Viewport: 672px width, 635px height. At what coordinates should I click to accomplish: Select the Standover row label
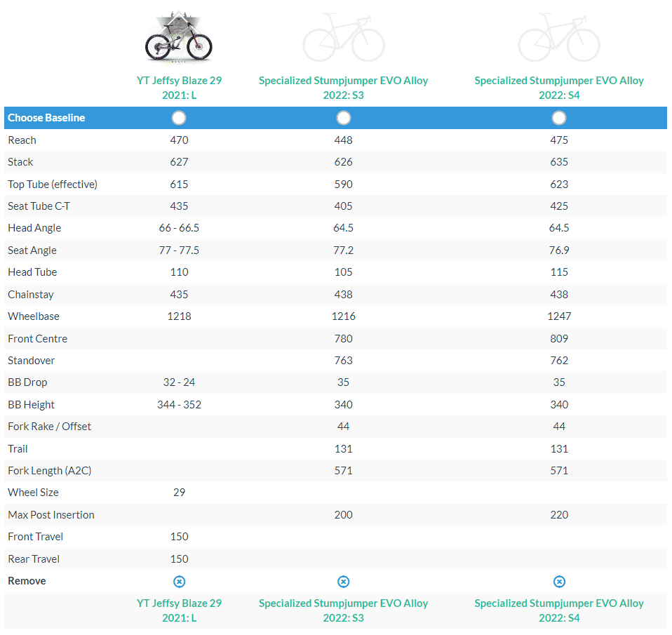32,361
